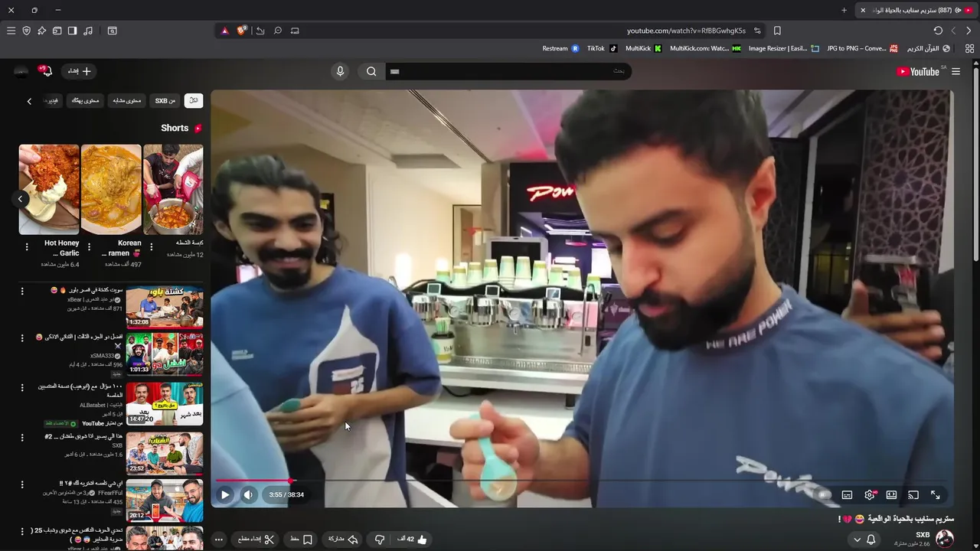The height and width of the screenshot is (551, 980).
Task: Open the Restream bookmark
Action: point(560,48)
